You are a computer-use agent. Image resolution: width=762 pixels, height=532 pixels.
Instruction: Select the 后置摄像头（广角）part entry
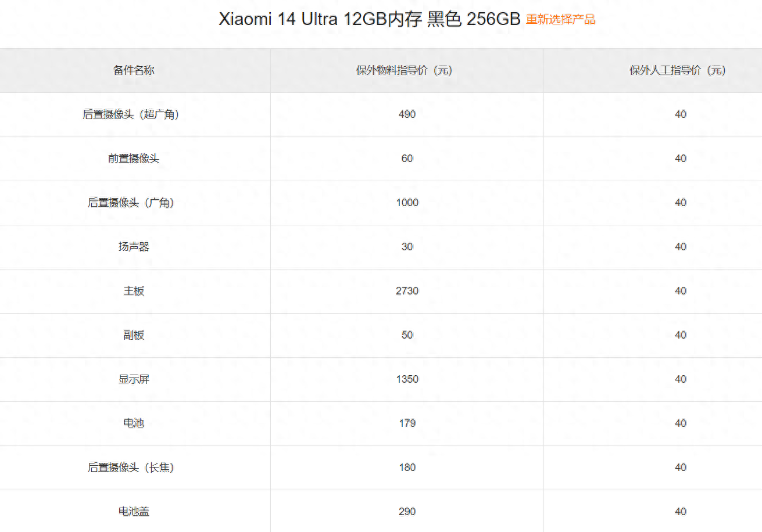(134, 203)
